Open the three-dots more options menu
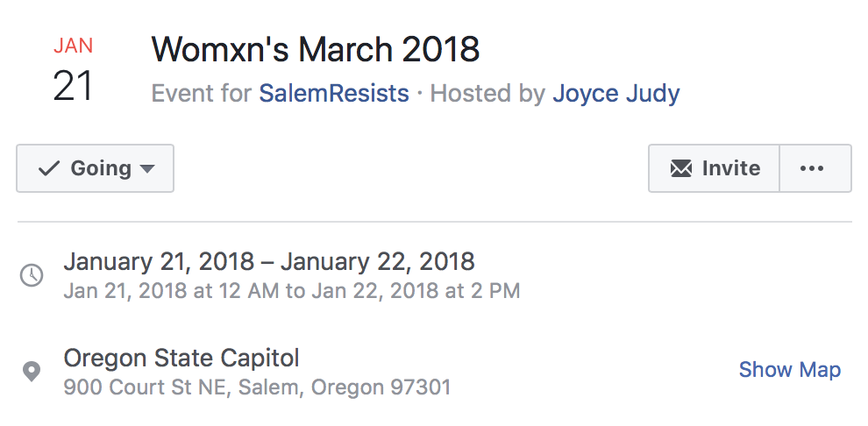This screenshot has width=868, height=426. click(x=812, y=168)
